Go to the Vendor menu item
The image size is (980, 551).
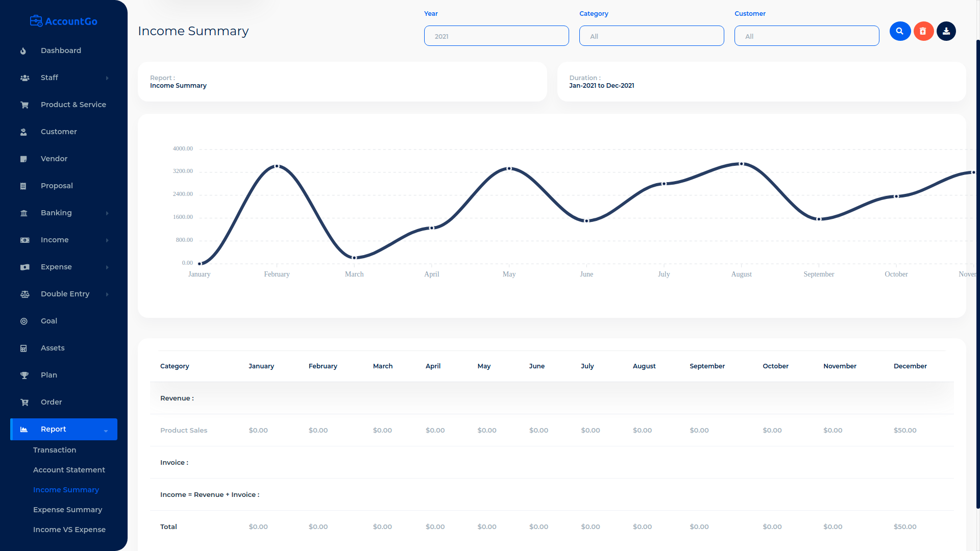click(64, 159)
